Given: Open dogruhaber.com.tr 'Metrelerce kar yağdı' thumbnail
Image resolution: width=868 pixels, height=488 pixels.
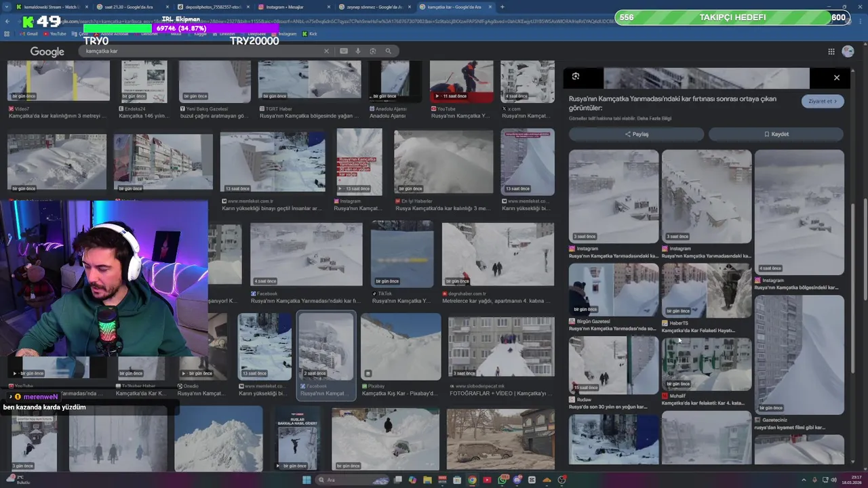Looking at the screenshot, I should coord(498,254).
